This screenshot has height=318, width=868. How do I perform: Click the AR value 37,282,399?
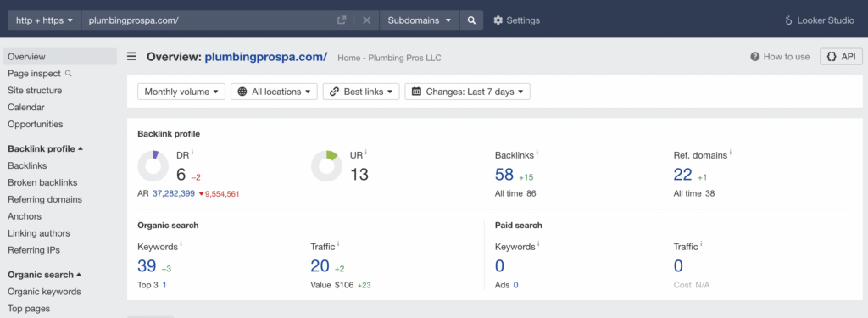[173, 194]
